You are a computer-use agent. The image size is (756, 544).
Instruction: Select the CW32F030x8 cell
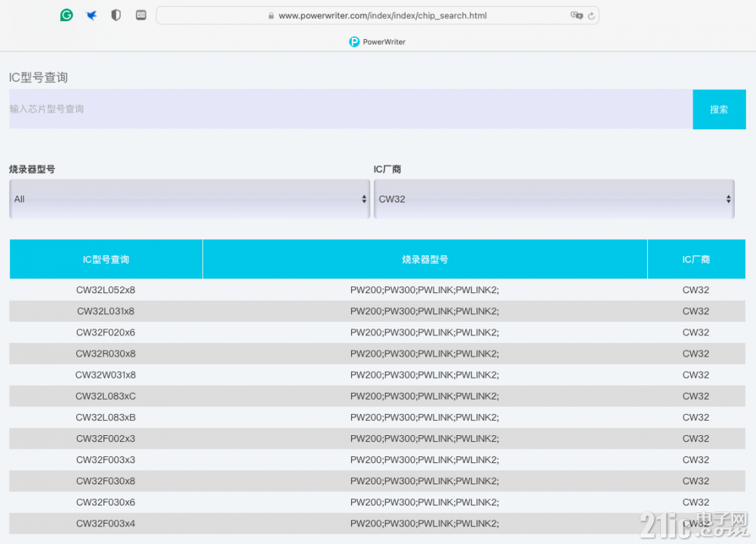(x=106, y=481)
